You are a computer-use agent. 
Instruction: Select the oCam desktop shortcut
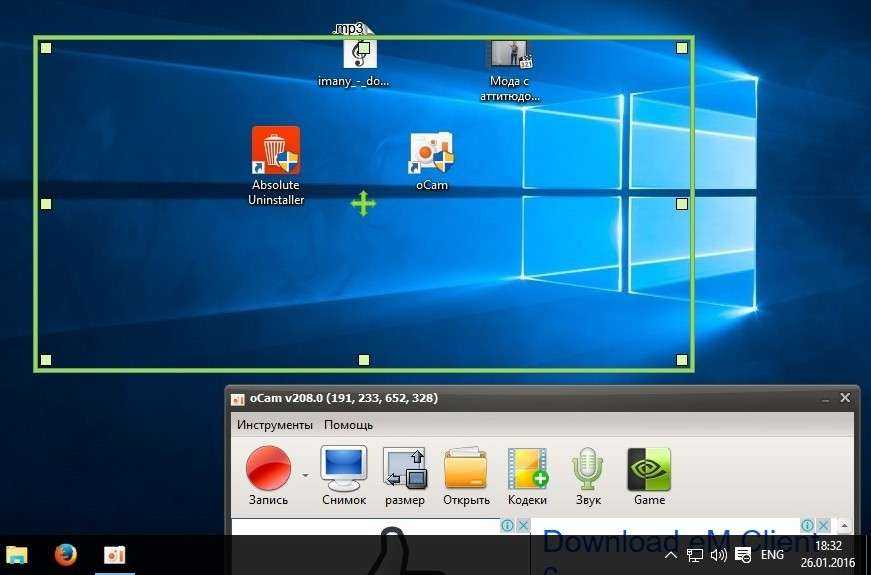tap(432, 161)
